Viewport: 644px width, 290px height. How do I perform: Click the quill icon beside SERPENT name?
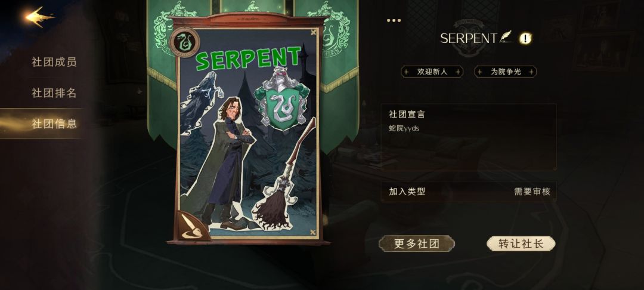506,37
